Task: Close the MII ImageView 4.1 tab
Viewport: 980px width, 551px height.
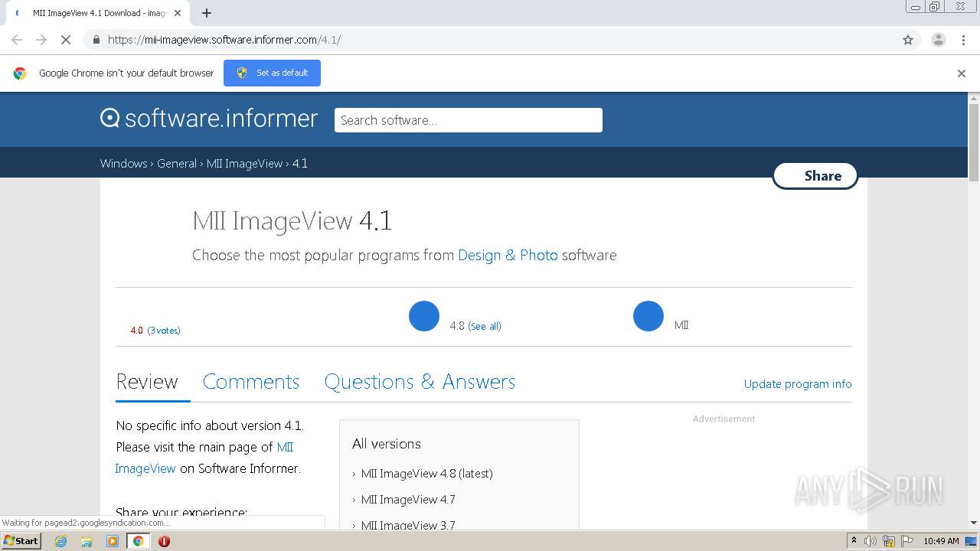Action: [178, 13]
